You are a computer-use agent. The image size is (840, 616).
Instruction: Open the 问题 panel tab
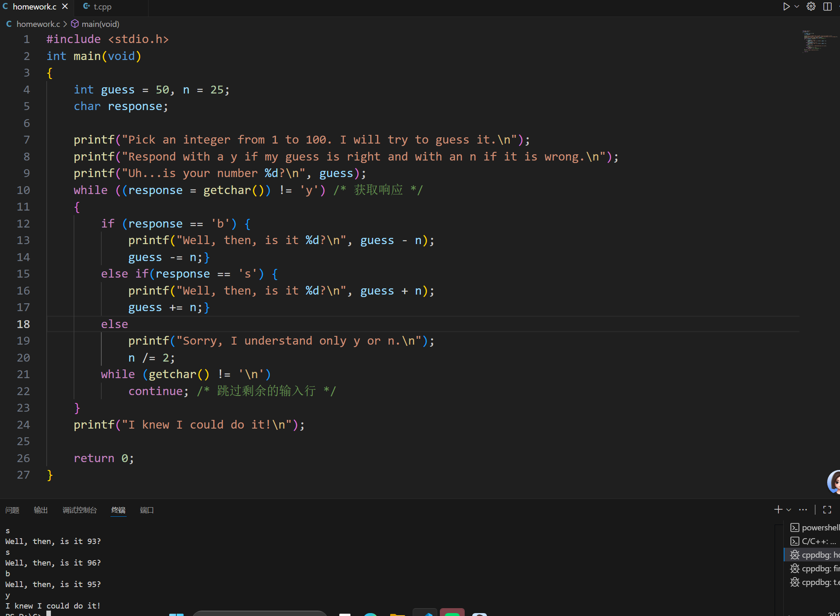[12, 510]
